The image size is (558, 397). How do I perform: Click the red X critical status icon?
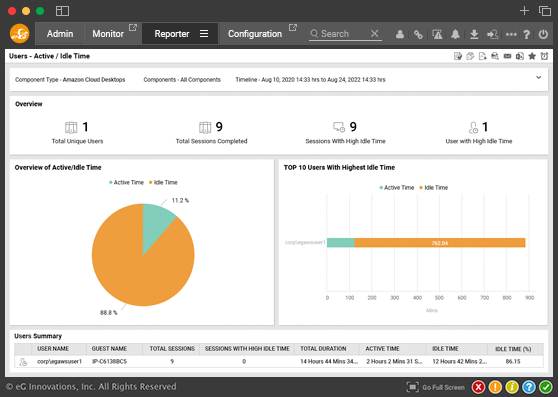click(x=478, y=387)
